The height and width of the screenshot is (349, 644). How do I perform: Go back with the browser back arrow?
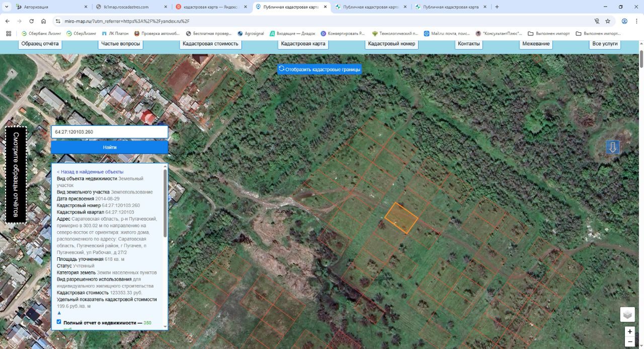7,21
